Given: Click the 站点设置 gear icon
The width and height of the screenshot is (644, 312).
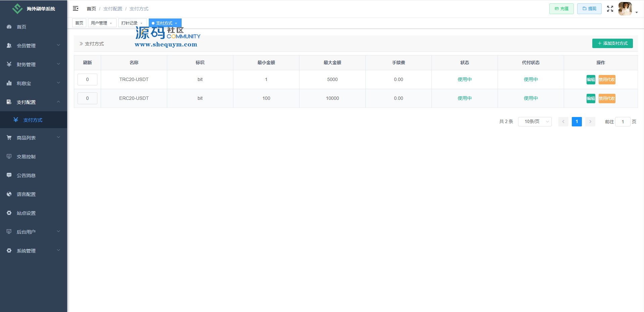Looking at the screenshot, I should click(x=9, y=213).
